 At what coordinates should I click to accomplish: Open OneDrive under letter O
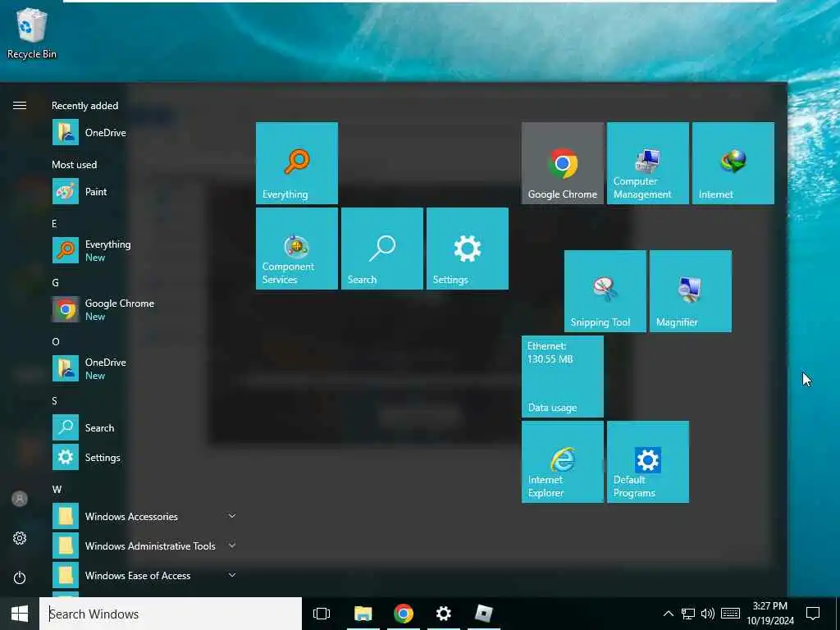[144, 368]
